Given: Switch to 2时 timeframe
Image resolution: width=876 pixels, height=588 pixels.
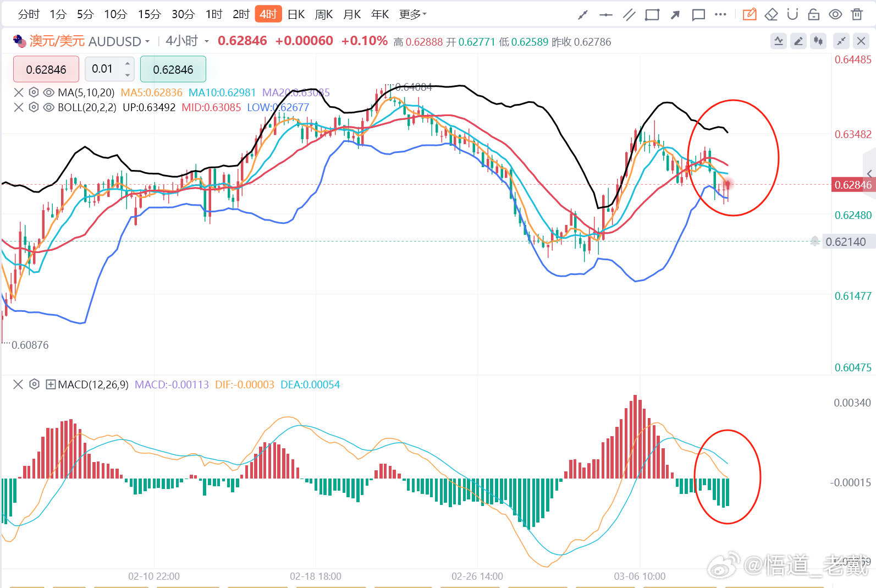Looking at the screenshot, I should (x=241, y=14).
